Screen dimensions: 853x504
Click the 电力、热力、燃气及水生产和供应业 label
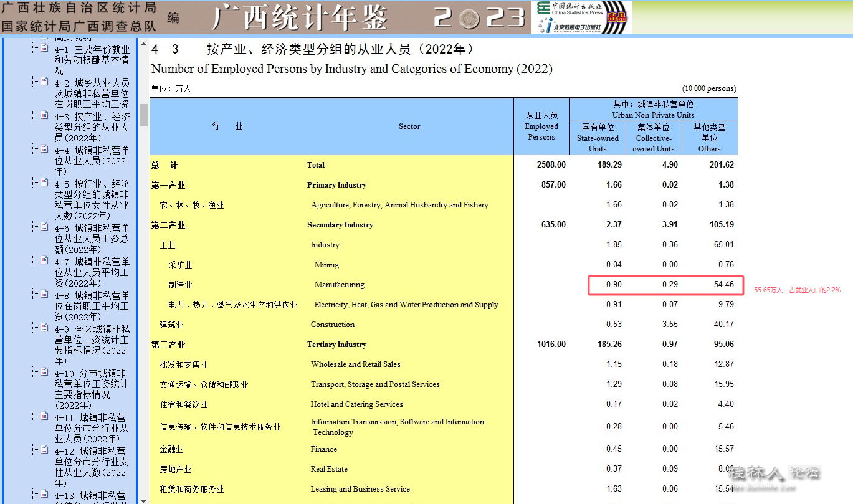(x=233, y=305)
